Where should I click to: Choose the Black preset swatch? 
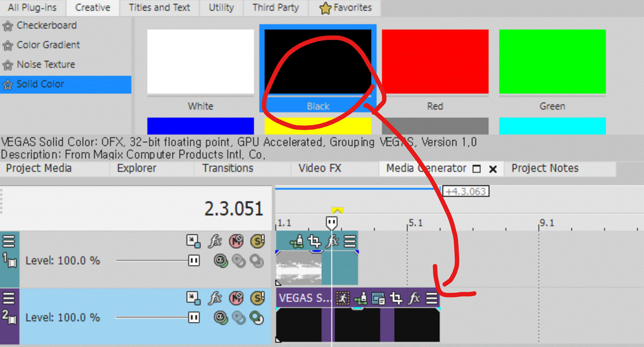[x=318, y=62]
